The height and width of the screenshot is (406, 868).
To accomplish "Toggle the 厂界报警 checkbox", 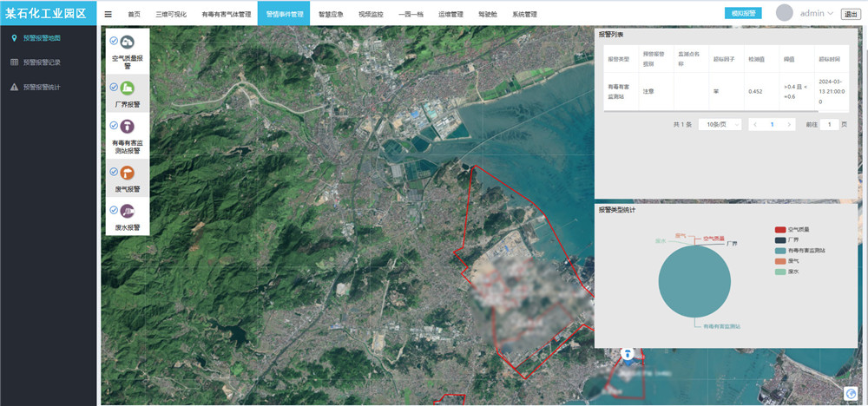I will (115, 86).
